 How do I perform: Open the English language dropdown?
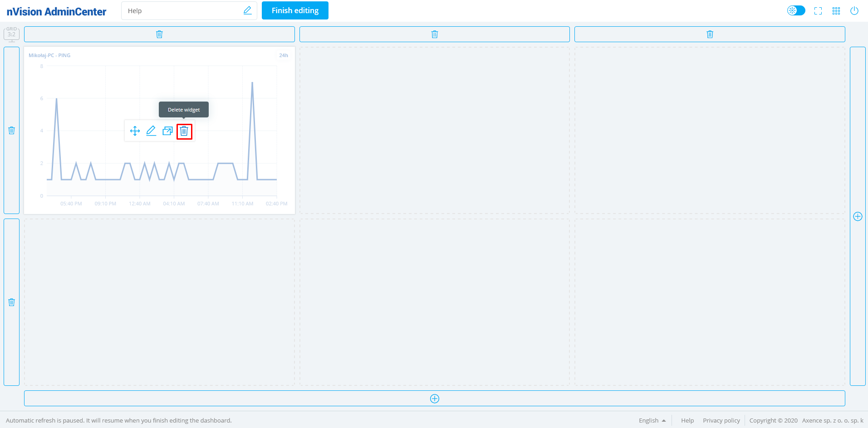[x=652, y=420]
